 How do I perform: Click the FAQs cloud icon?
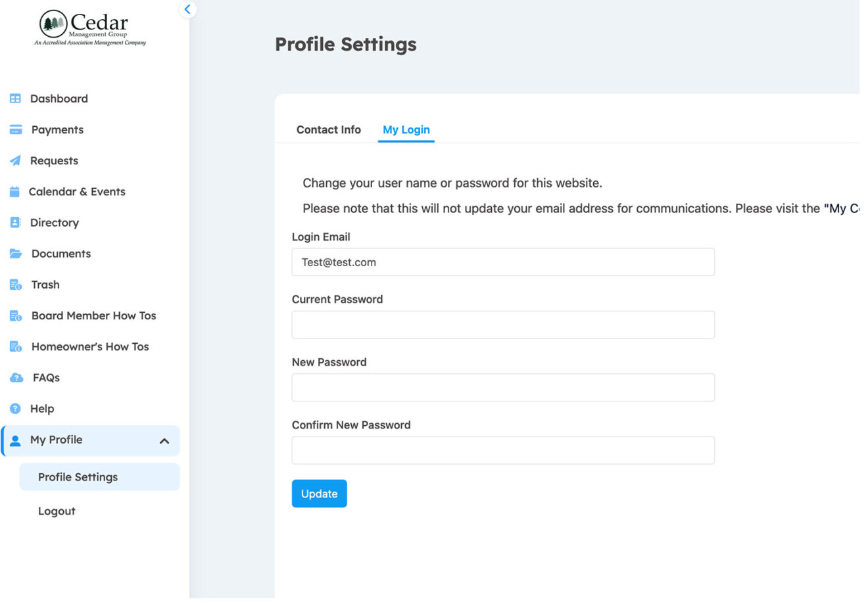point(16,378)
